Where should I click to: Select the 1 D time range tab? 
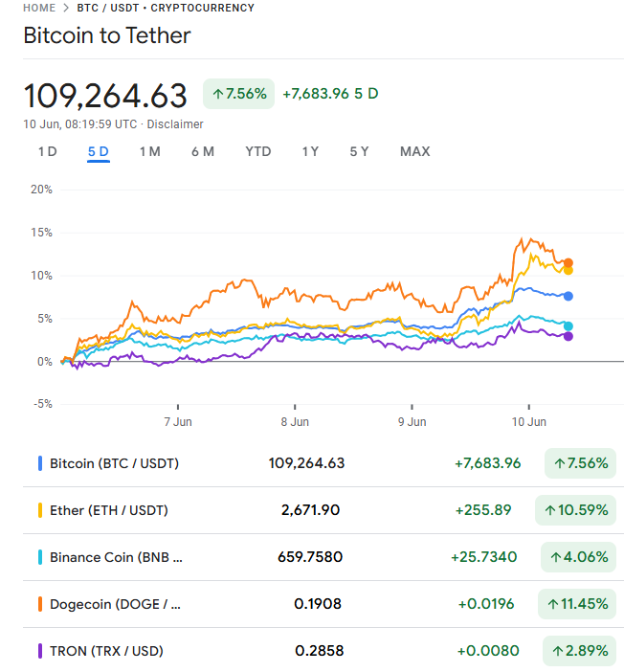[x=48, y=151]
